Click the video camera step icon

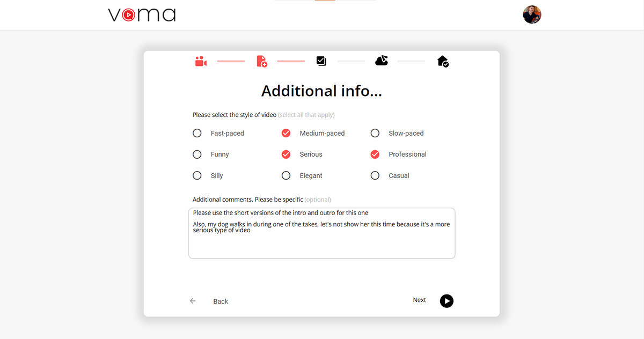point(201,61)
